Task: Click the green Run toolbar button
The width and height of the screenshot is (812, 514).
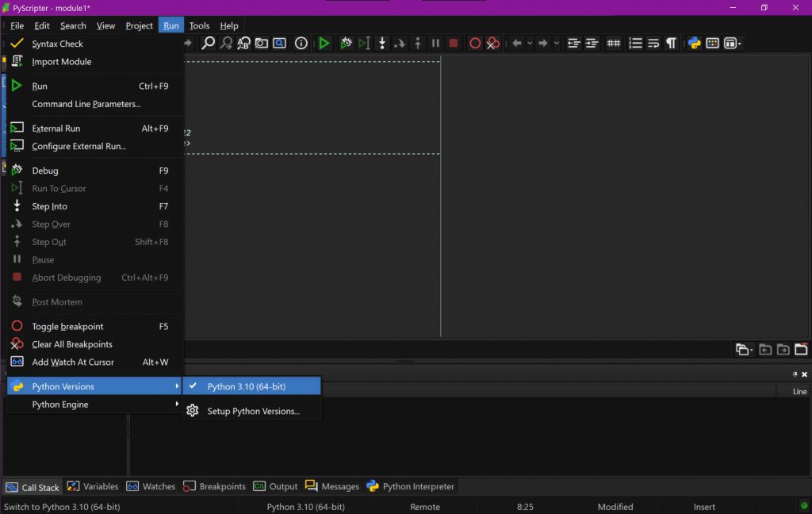Action: click(324, 43)
